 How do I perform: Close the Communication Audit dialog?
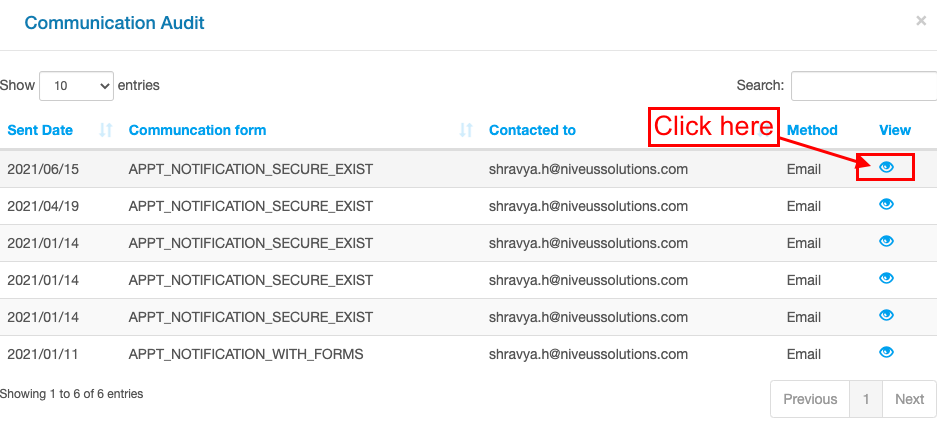(x=921, y=21)
